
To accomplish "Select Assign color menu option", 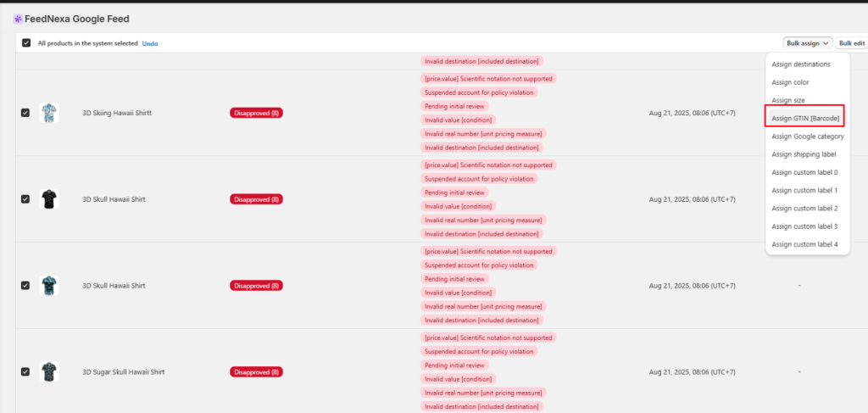I will (x=790, y=82).
